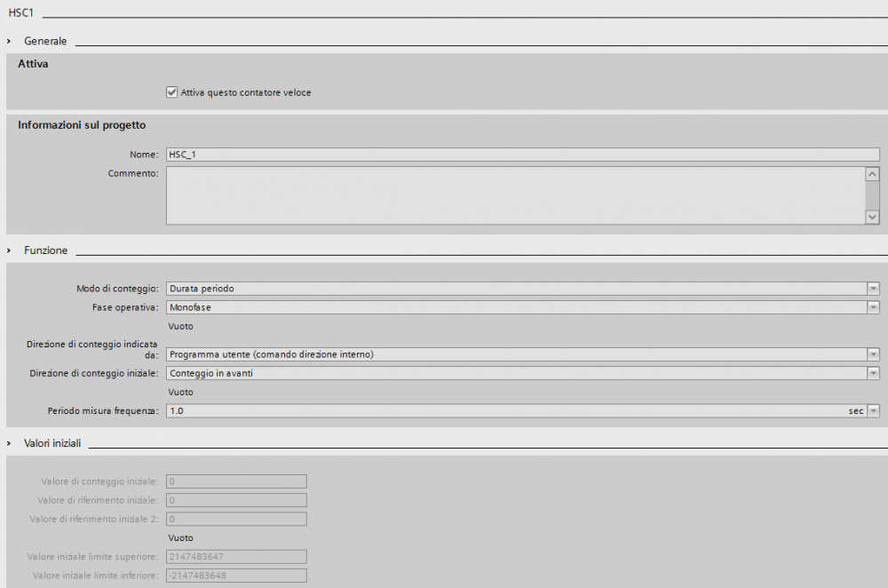Open the Fase operativa dropdown
This screenshot has height=588, width=888.
[873, 307]
